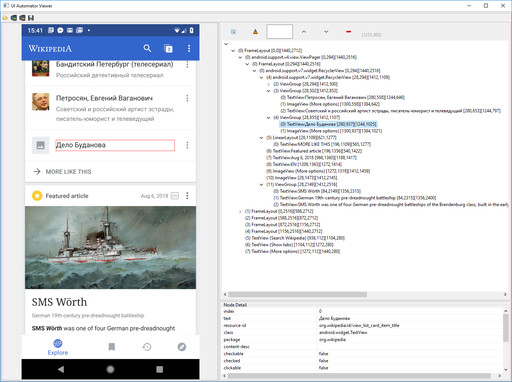Click the red minus clear search icon

point(348,32)
